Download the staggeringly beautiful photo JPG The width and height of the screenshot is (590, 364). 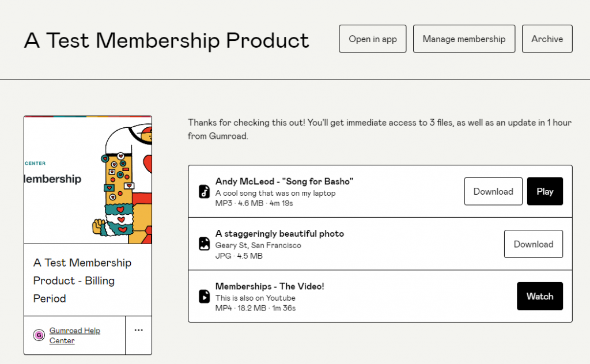[533, 244]
